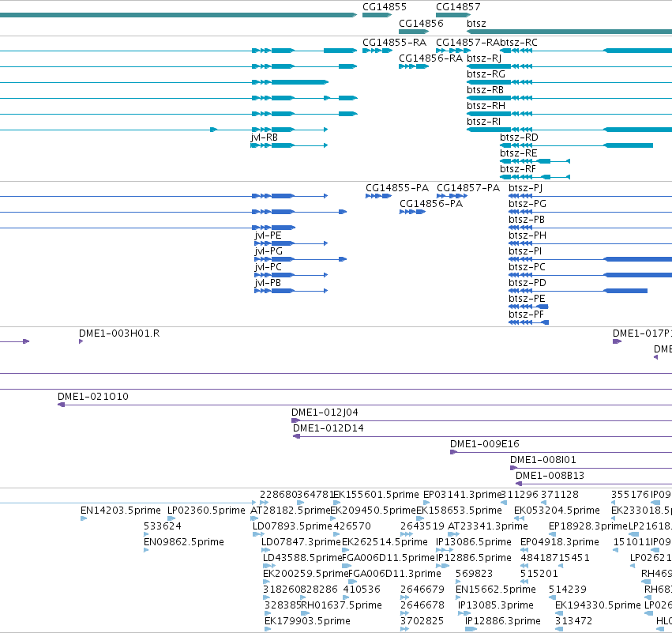
Task: Click the DME1-008I01 clone label
Action: 543,460
